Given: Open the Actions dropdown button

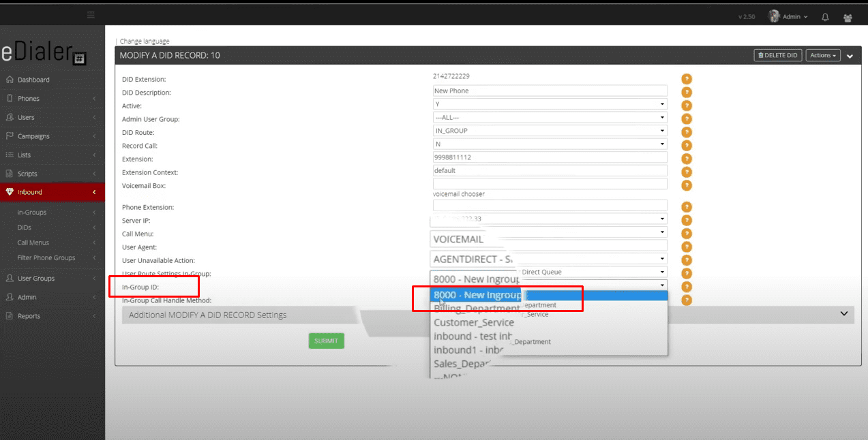Looking at the screenshot, I should (x=823, y=55).
